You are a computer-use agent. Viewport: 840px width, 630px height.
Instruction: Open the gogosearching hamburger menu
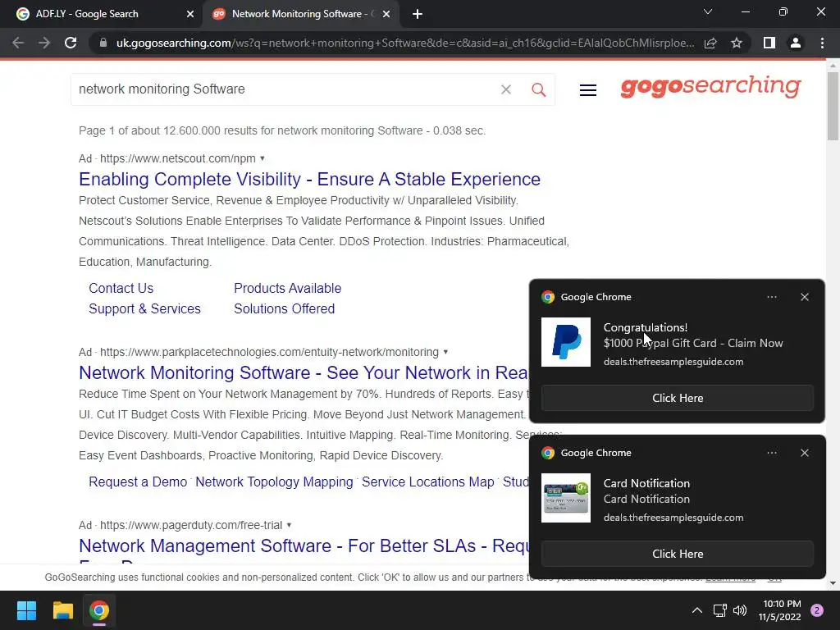point(587,90)
